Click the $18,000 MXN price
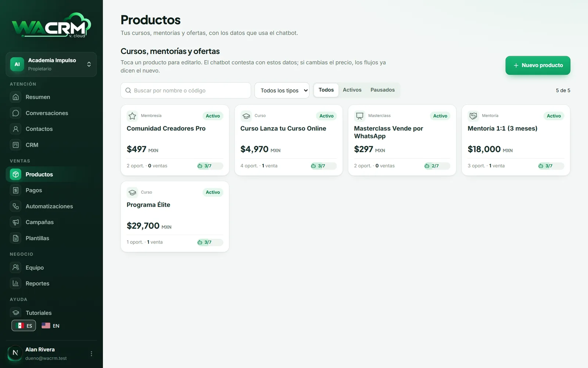588x368 pixels. coord(490,149)
